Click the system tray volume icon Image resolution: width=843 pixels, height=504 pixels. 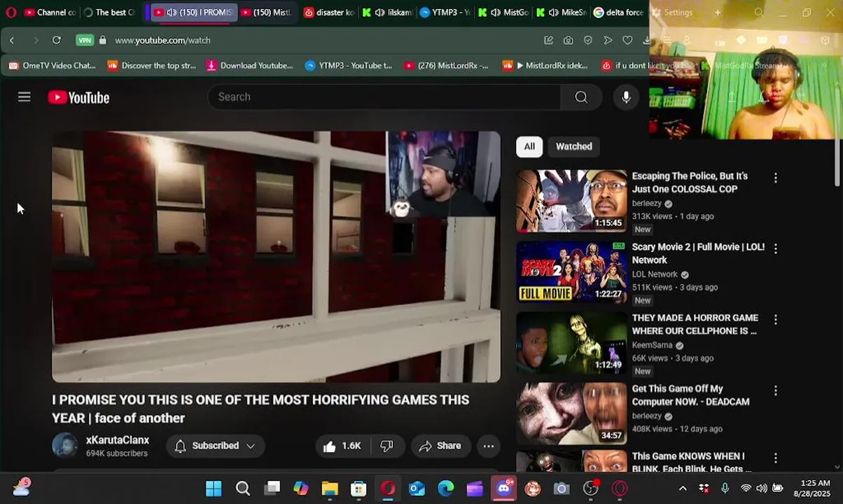pos(761,488)
